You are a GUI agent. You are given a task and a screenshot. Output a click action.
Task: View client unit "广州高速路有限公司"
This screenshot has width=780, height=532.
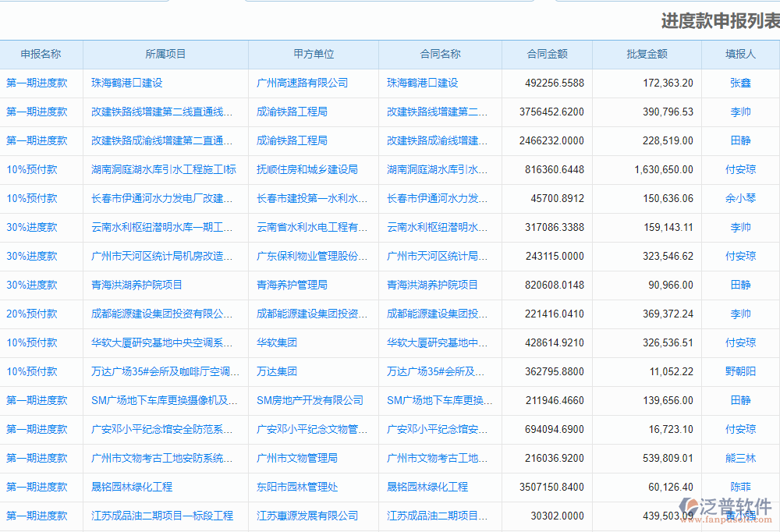[303, 83]
